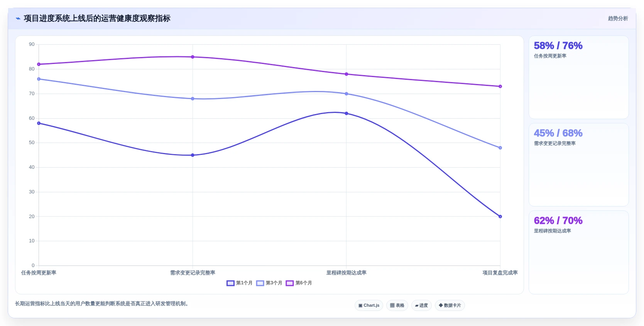
Task: Click the 第1个月 point at 里程碑按期达成率
Action: click(347, 113)
